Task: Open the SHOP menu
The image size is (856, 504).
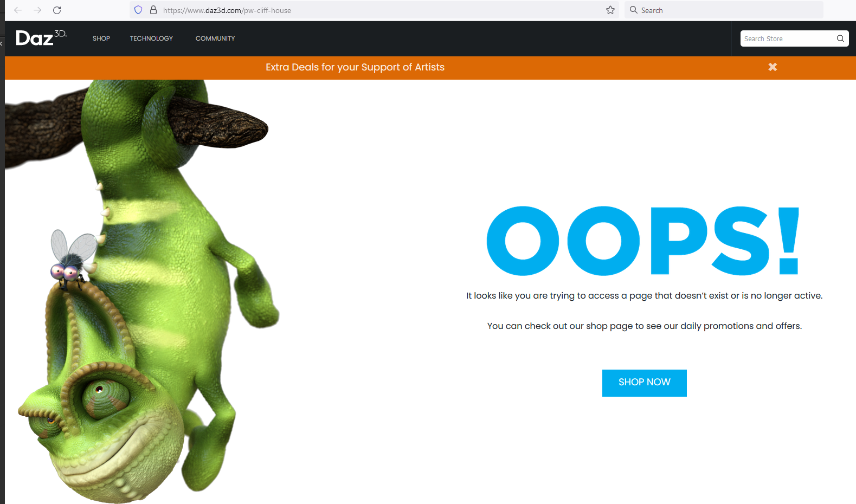Action: pyautogui.click(x=101, y=38)
